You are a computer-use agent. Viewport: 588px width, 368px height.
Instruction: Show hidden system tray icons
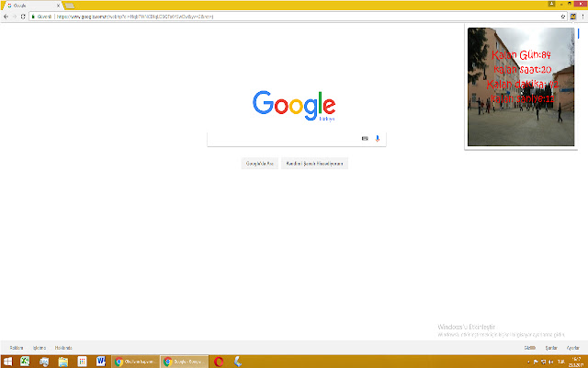(x=528, y=362)
